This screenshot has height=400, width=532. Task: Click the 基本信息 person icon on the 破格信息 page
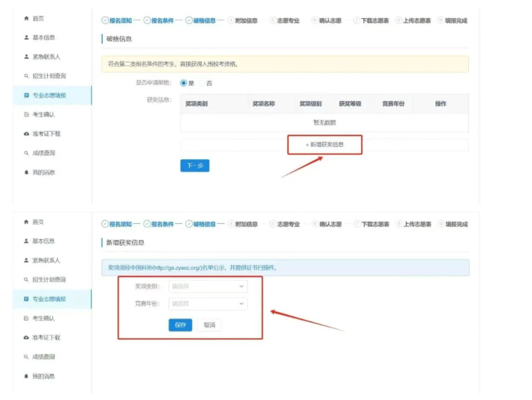tap(27, 37)
